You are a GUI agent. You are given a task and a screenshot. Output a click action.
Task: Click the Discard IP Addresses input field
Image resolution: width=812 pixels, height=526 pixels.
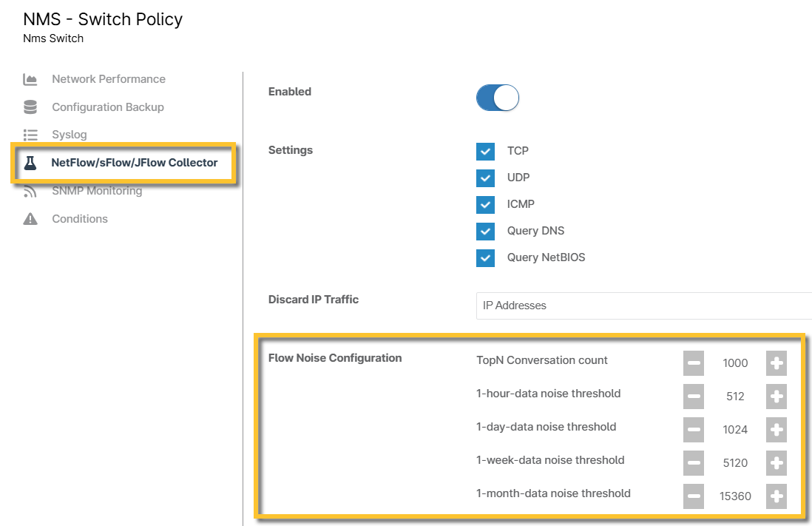pyautogui.click(x=643, y=306)
